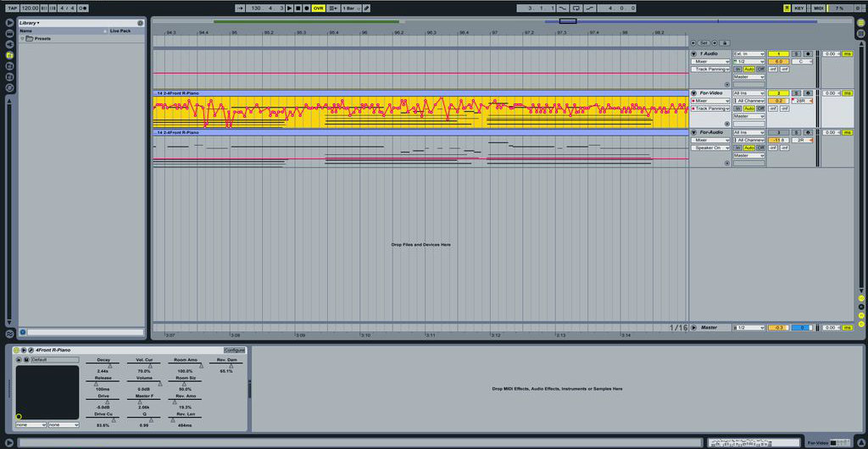Click the For-Audio volume value -11.8

coord(778,141)
